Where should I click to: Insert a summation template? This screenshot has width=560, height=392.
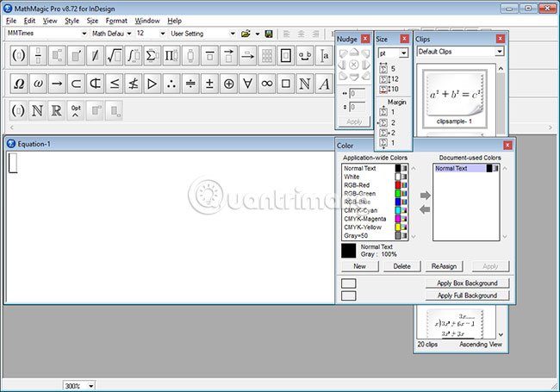pos(152,55)
